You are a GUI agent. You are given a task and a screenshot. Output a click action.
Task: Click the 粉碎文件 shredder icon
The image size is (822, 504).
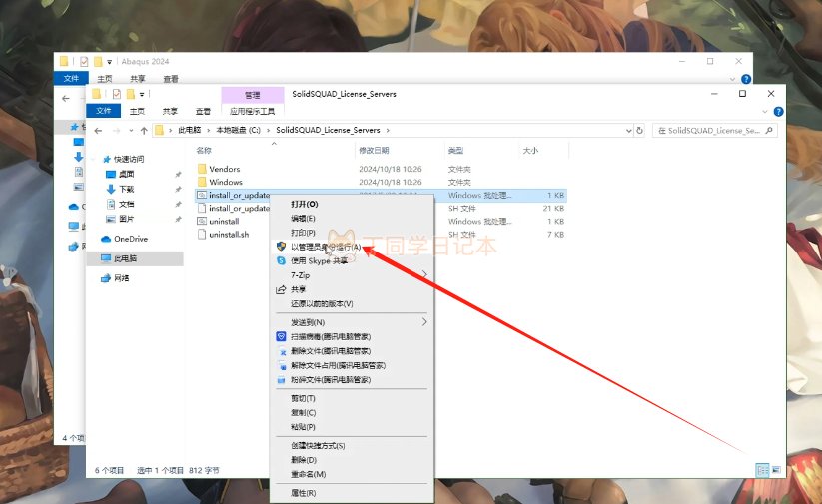281,380
